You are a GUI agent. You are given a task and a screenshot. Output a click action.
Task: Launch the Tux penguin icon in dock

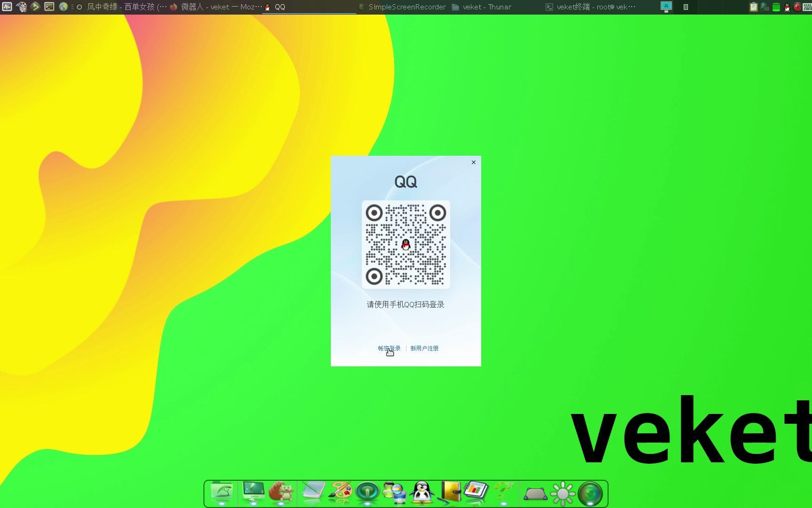coord(422,492)
